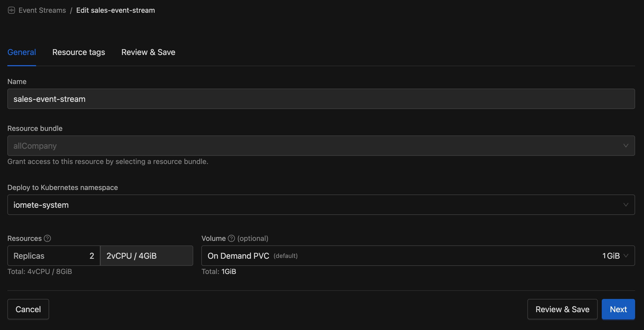This screenshot has height=330, width=644.
Task: Click the Review & Save button
Action: tap(562, 309)
